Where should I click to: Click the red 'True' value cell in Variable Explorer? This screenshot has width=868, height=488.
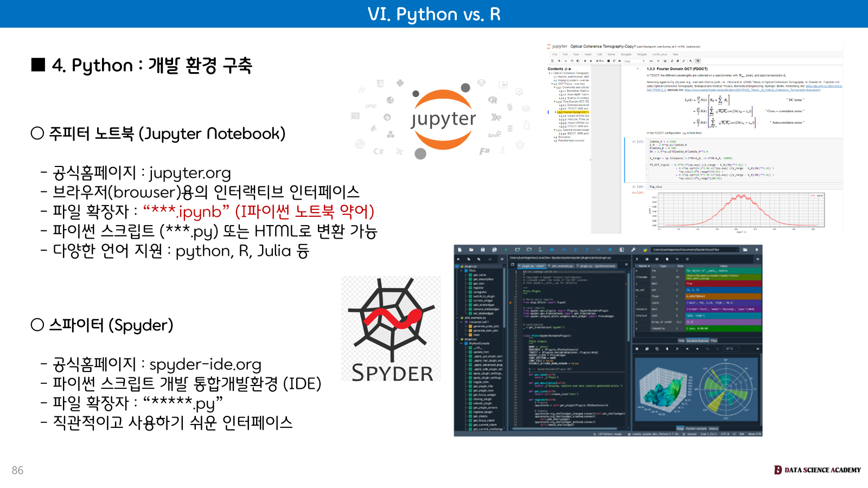click(723, 284)
